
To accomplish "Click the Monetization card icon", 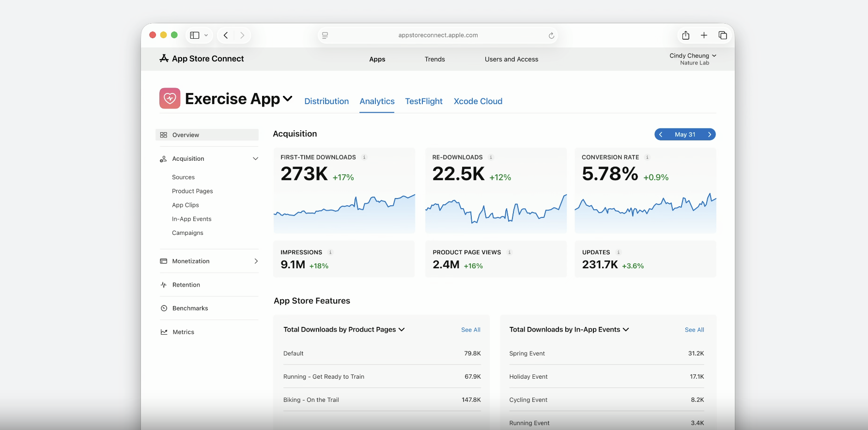I will pyautogui.click(x=164, y=261).
